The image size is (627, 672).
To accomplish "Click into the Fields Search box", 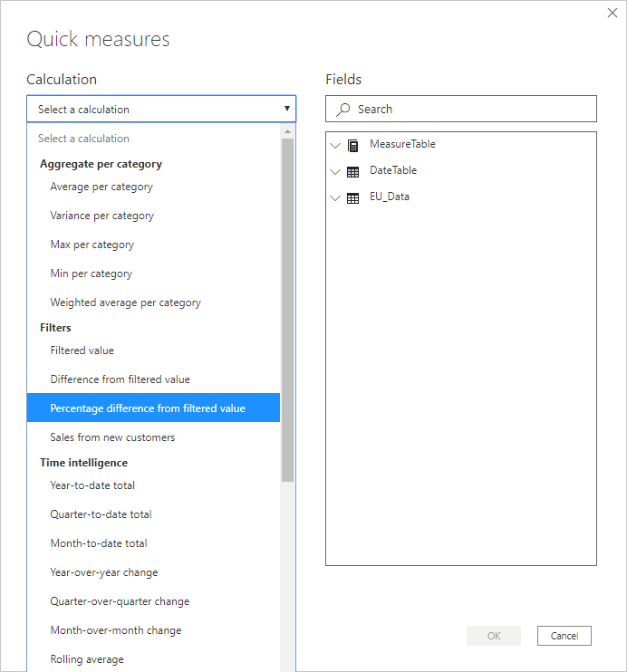I will click(x=461, y=109).
